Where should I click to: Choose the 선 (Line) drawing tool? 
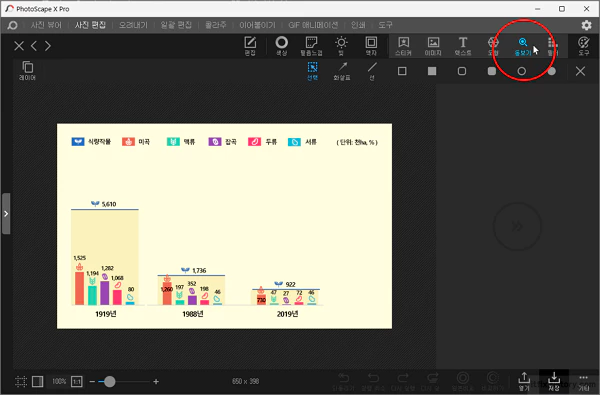point(372,71)
